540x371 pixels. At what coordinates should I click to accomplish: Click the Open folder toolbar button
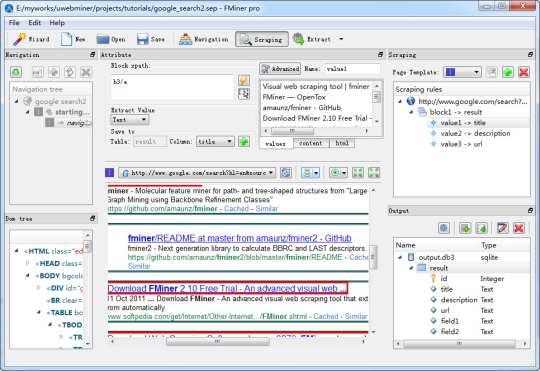(111, 39)
